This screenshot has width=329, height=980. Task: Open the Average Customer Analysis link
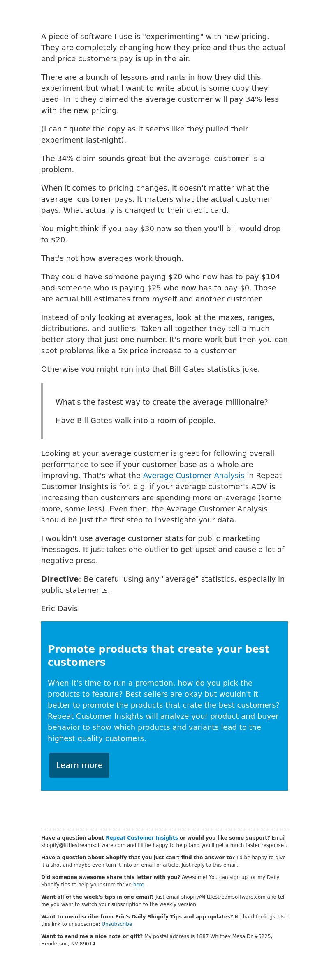pos(194,475)
